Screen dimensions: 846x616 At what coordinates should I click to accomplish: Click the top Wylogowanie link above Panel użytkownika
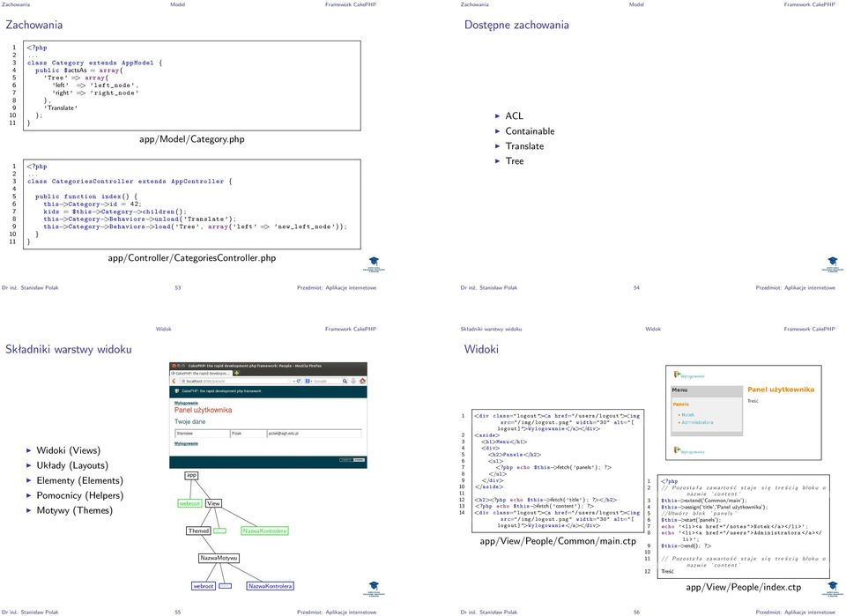click(x=186, y=403)
